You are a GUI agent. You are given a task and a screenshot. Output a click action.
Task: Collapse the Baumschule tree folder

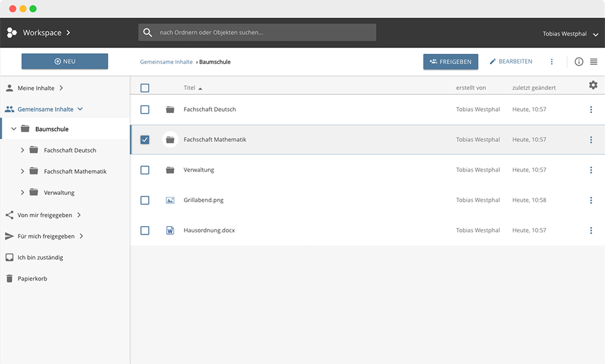pos(14,129)
